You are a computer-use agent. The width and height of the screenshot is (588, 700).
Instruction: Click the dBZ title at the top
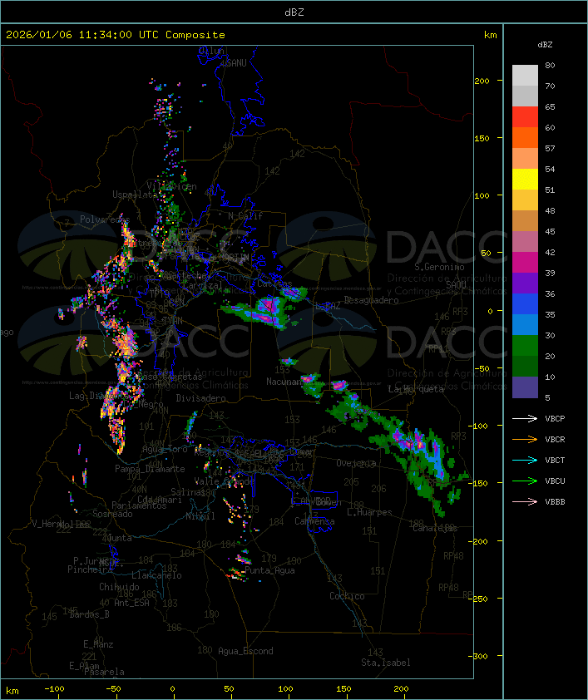[x=294, y=11]
